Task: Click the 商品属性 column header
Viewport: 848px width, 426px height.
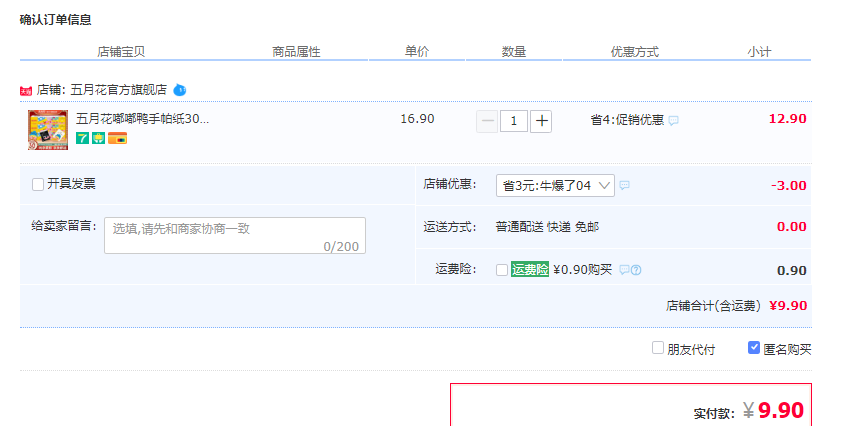Action: point(296,52)
